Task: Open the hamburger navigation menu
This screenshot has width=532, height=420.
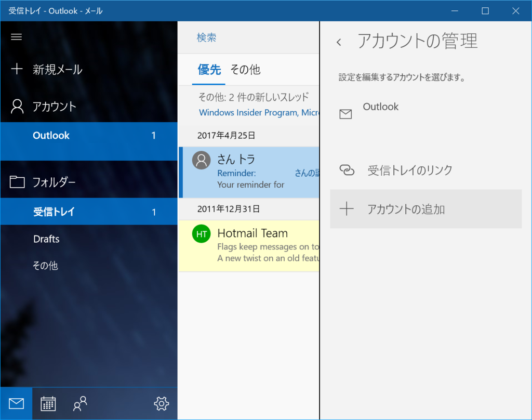Action: [16, 37]
